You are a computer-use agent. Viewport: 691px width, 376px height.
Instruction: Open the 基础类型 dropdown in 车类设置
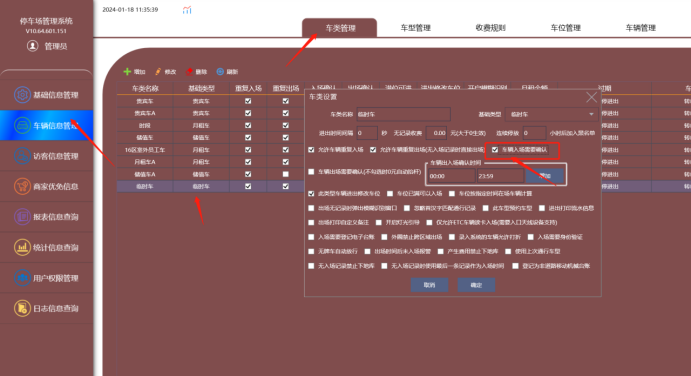pyautogui.click(x=551, y=114)
